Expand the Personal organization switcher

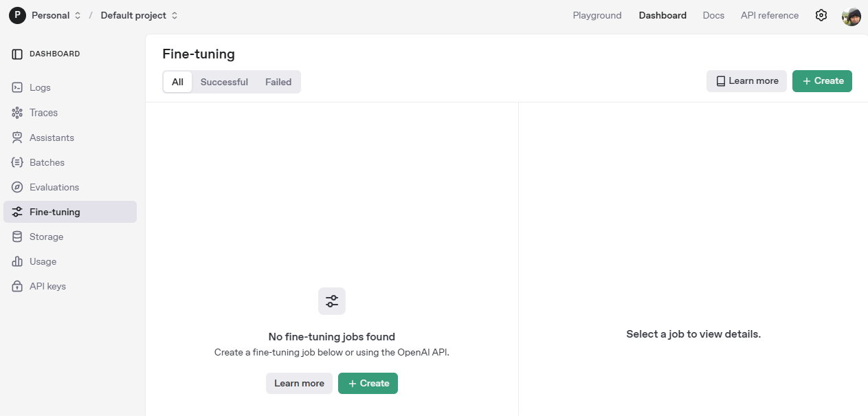[x=45, y=15]
